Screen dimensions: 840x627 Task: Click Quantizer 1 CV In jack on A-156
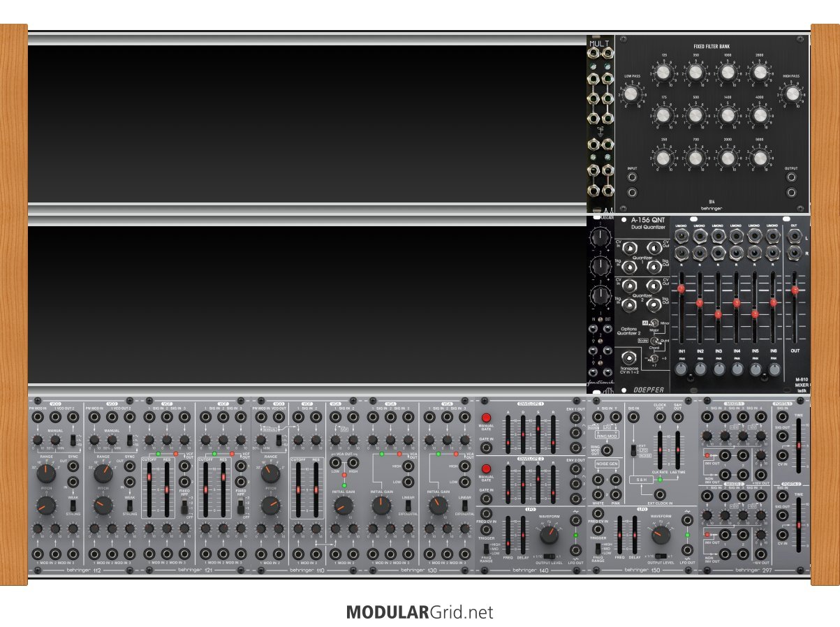click(x=628, y=248)
